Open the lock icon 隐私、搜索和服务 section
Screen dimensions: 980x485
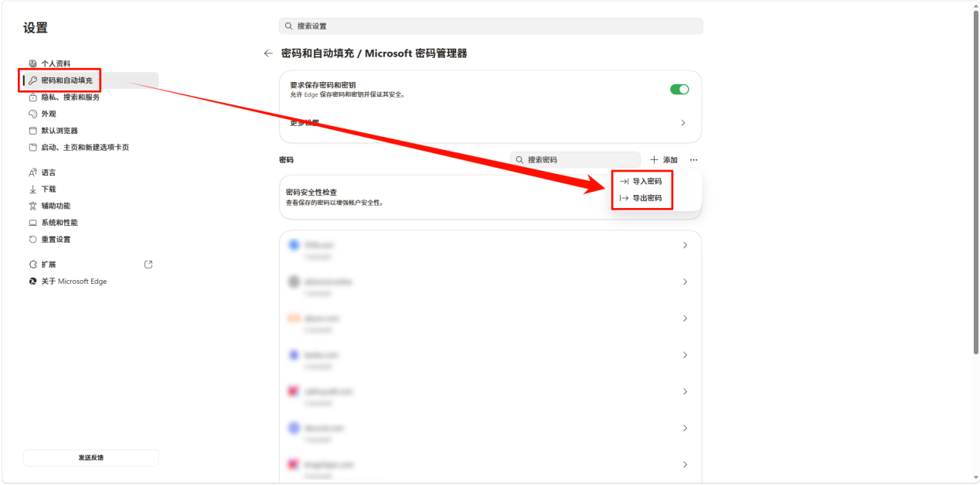32,97
